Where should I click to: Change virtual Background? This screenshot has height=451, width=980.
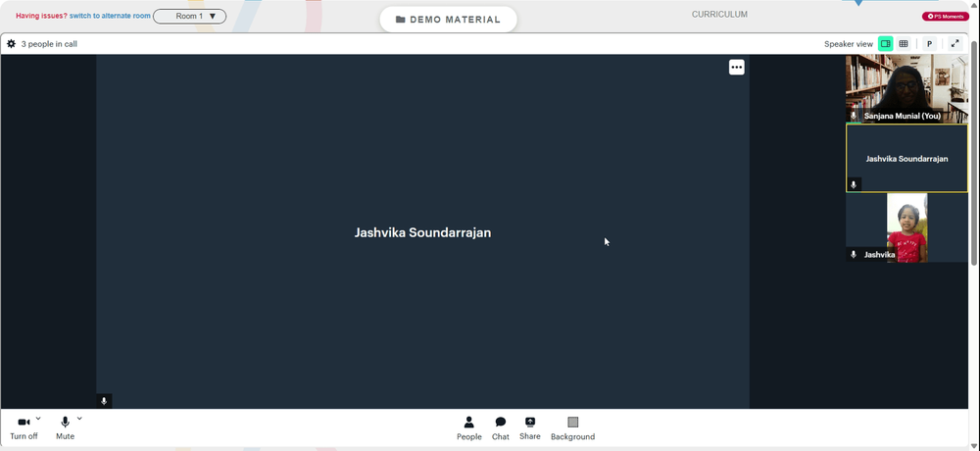(x=572, y=428)
